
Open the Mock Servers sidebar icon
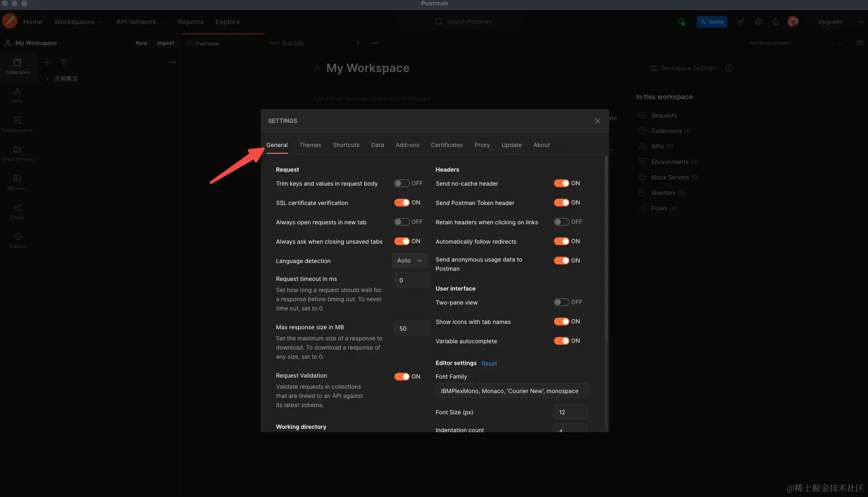coord(17,153)
